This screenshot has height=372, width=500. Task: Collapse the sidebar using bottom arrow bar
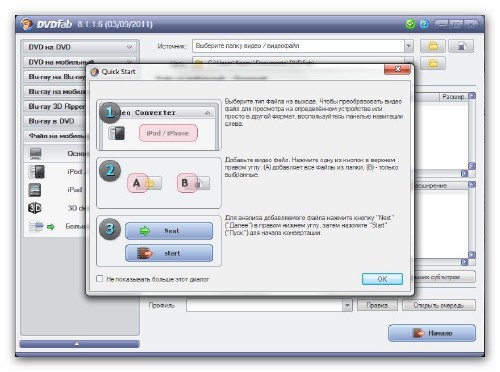coord(79,344)
